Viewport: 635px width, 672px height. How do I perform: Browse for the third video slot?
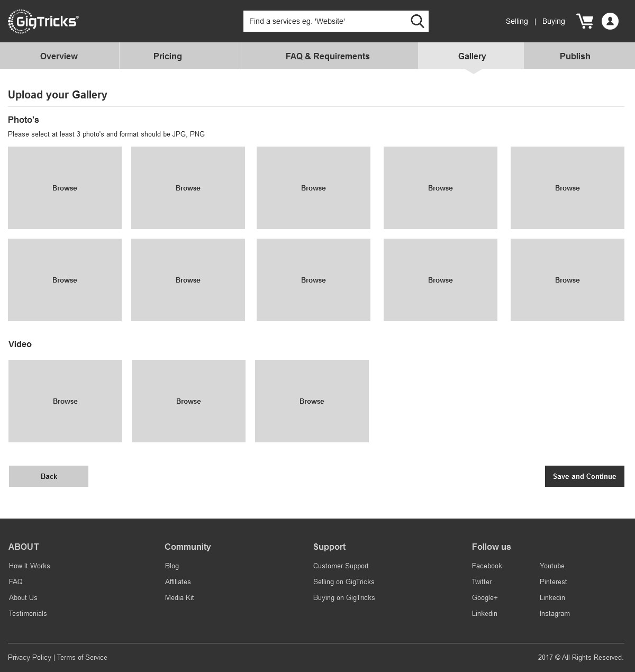click(312, 401)
